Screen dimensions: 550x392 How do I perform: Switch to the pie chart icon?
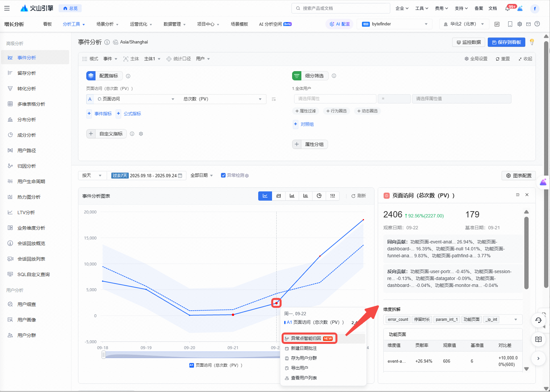pyautogui.click(x=319, y=196)
